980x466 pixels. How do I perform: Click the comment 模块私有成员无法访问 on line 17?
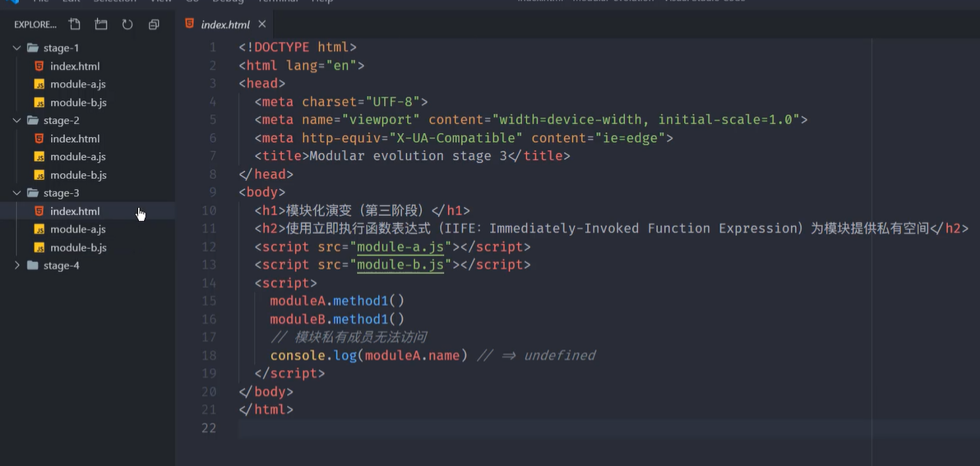361,337
